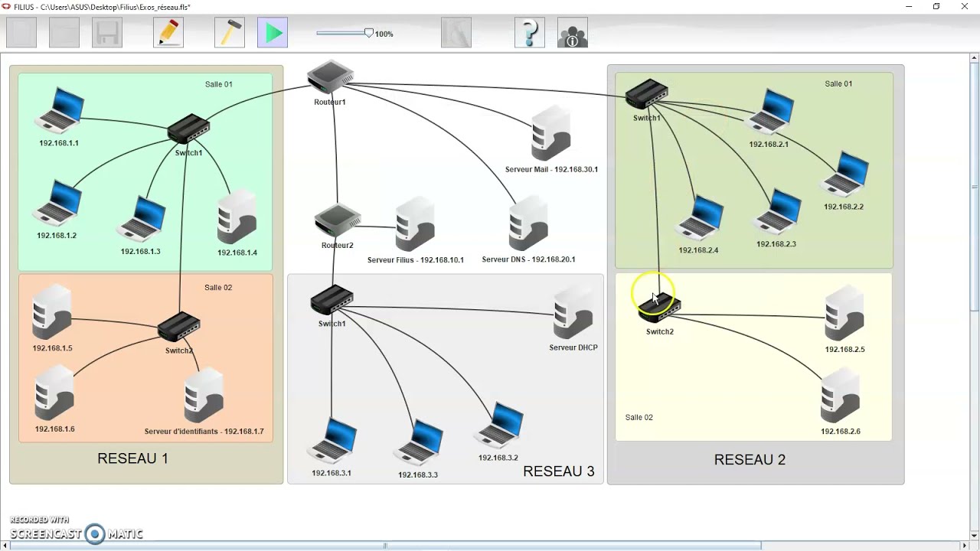Select server 192.168.1.4
Image resolution: width=980 pixels, height=551 pixels.
(237, 217)
